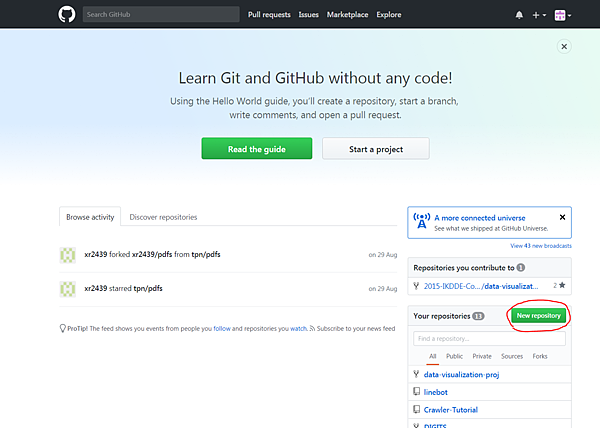Viewport: 600px width, 428px height.
Task: Open the user avatar account menu
Action: tap(562, 15)
